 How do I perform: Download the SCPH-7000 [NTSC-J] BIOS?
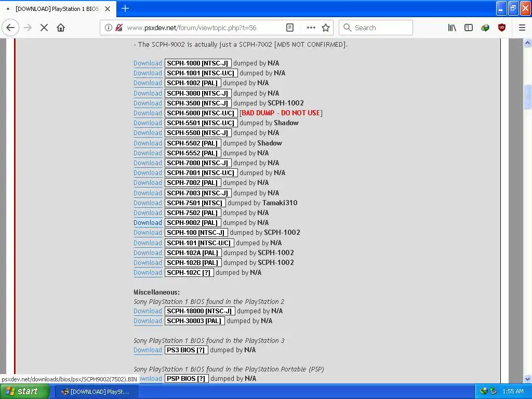148,163
